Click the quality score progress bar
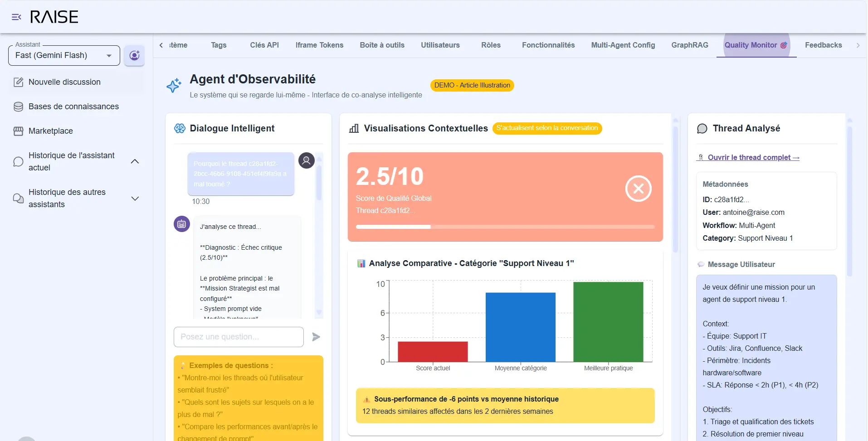868x441 pixels. click(505, 227)
